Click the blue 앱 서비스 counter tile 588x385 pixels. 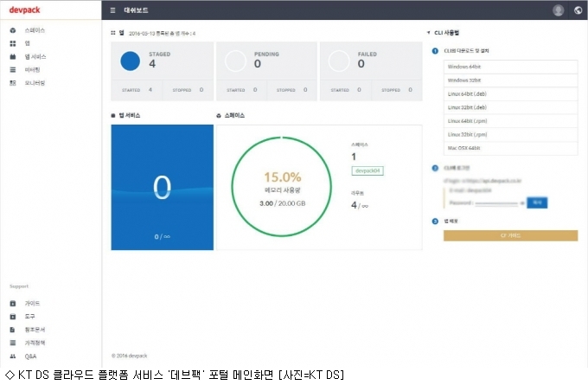coord(162,187)
